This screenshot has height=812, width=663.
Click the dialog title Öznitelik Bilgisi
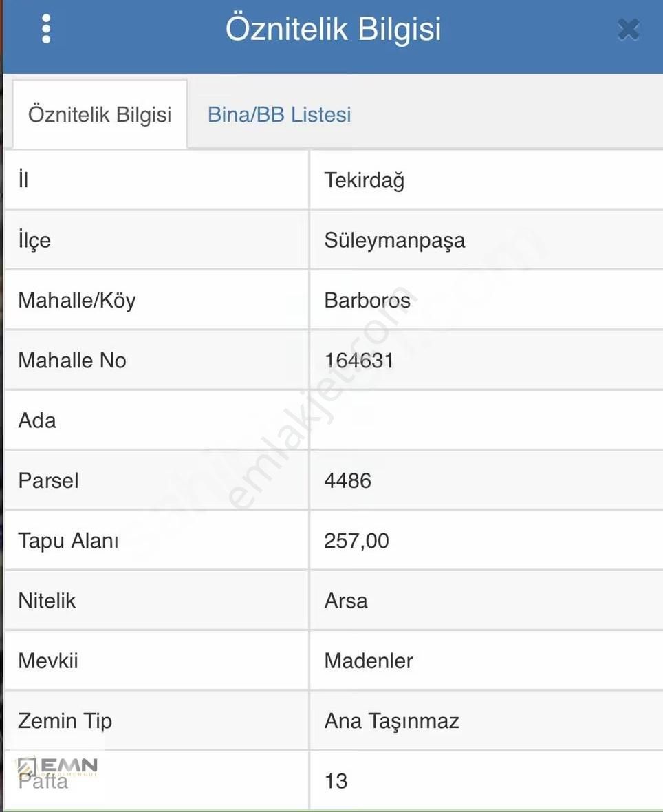tap(334, 30)
